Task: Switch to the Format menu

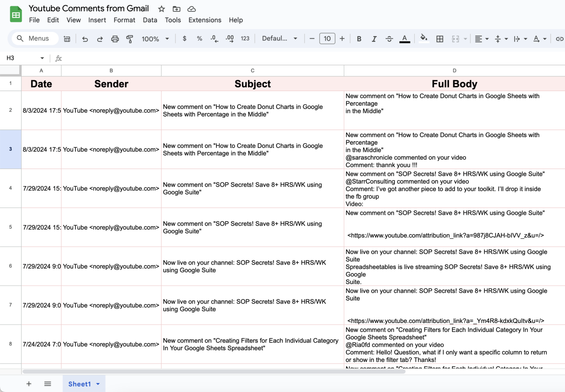Action: [x=124, y=20]
